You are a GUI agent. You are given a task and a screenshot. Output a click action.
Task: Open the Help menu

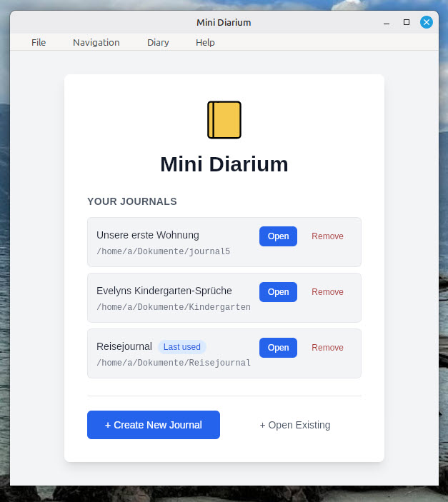point(205,42)
